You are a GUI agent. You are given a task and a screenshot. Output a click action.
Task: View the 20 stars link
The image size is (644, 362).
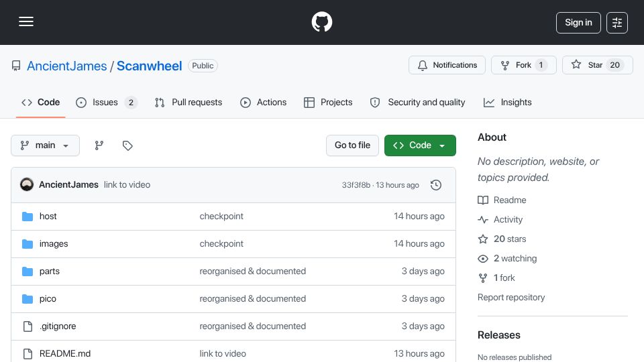[x=502, y=239]
